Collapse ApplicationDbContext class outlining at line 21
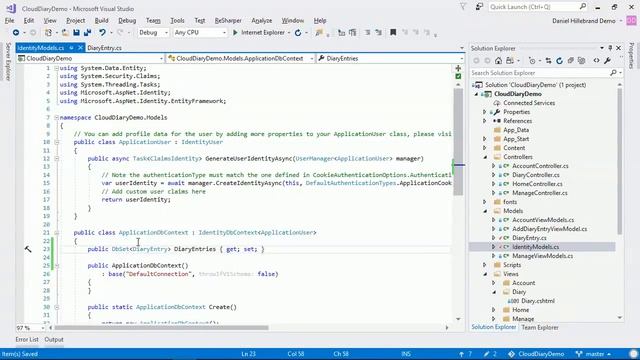Image resolution: width=640 pixels, height=360 pixels. [57, 233]
